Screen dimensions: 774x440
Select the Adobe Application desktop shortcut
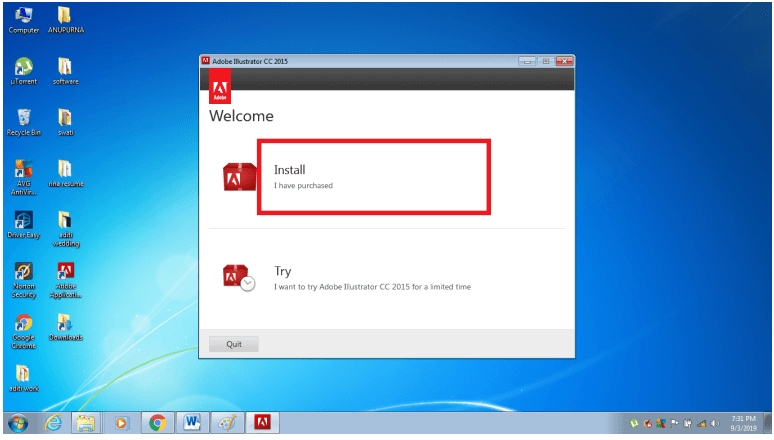[66, 280]
